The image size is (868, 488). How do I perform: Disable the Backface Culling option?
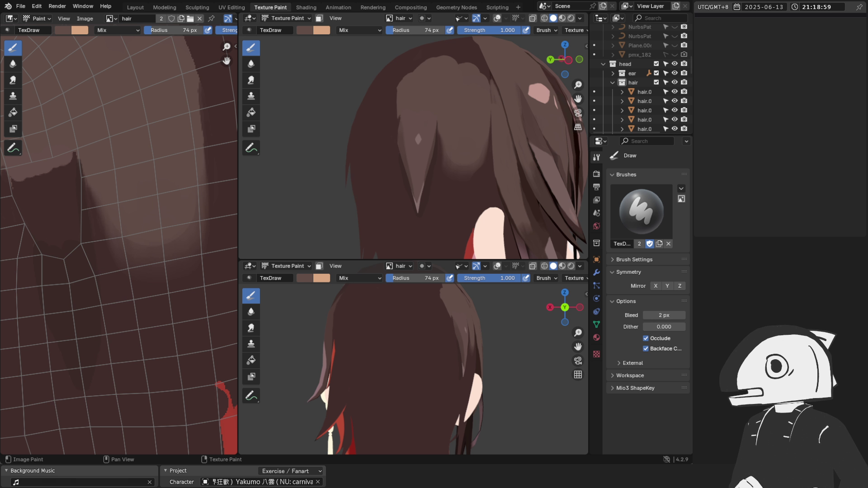[646, 349]
